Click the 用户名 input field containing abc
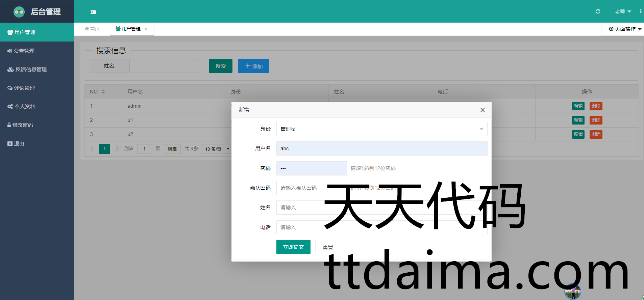The image size is (644, 300). coord(381,148)
